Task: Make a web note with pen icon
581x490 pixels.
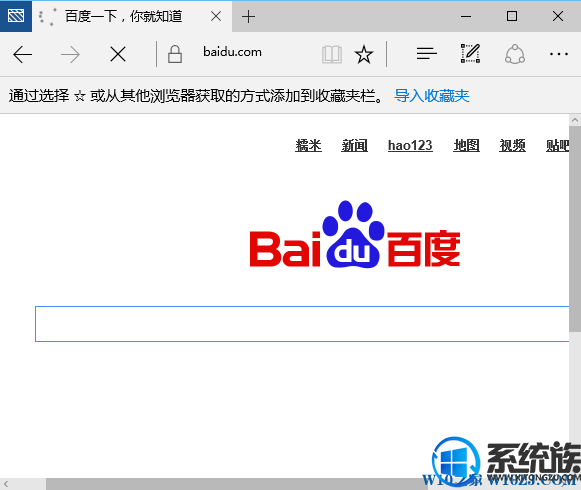Action: (x=471, y=53)
